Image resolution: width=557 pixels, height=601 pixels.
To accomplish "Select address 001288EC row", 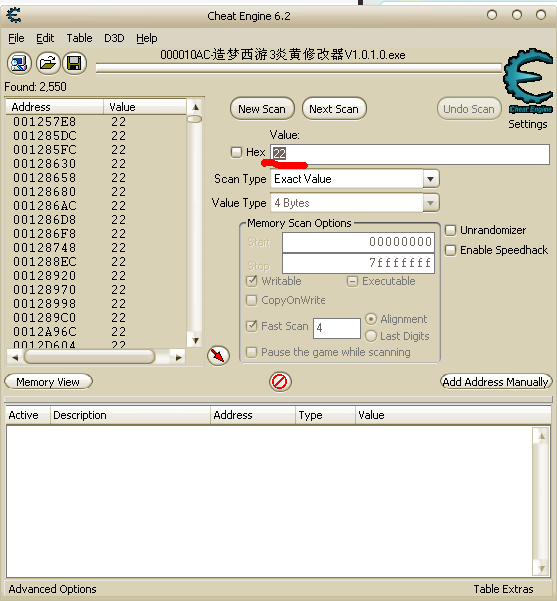I will 96,262.
